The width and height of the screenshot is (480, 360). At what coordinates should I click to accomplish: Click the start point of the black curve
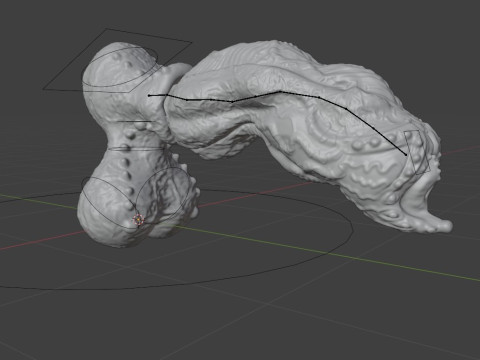tap(149, 96)
